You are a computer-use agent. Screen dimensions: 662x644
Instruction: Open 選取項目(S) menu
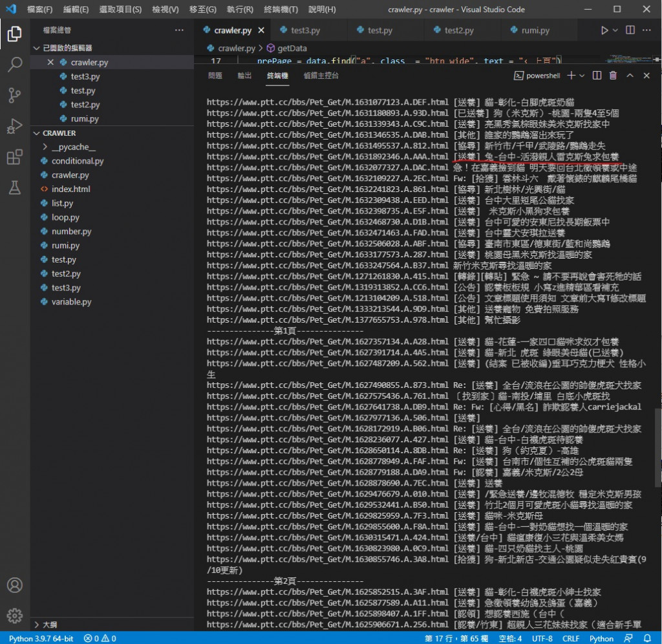[x=120, y=9]
